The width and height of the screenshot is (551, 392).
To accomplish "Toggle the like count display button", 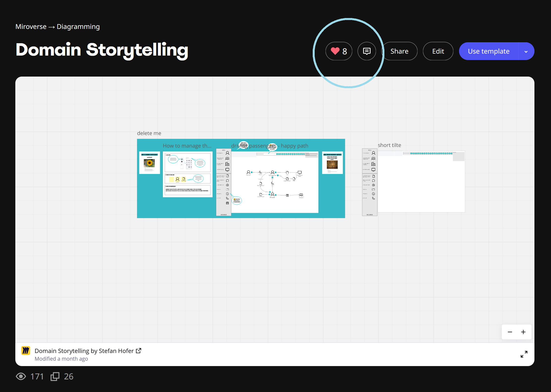I will click(340, 51).
